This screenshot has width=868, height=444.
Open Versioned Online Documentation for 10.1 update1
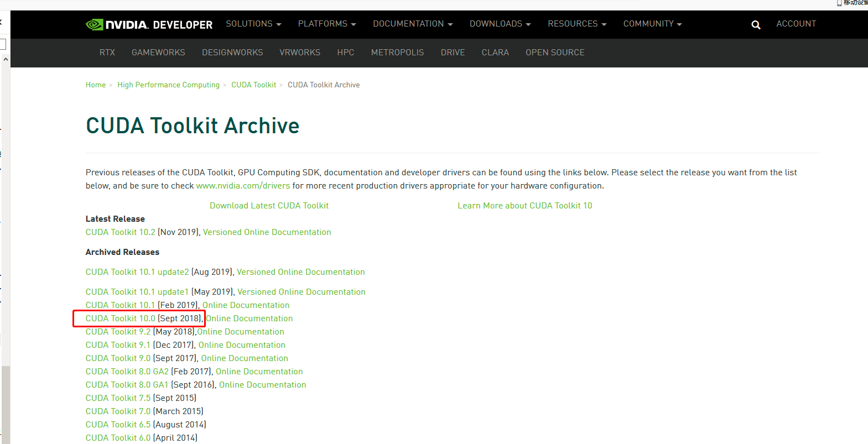coord(302,292)
